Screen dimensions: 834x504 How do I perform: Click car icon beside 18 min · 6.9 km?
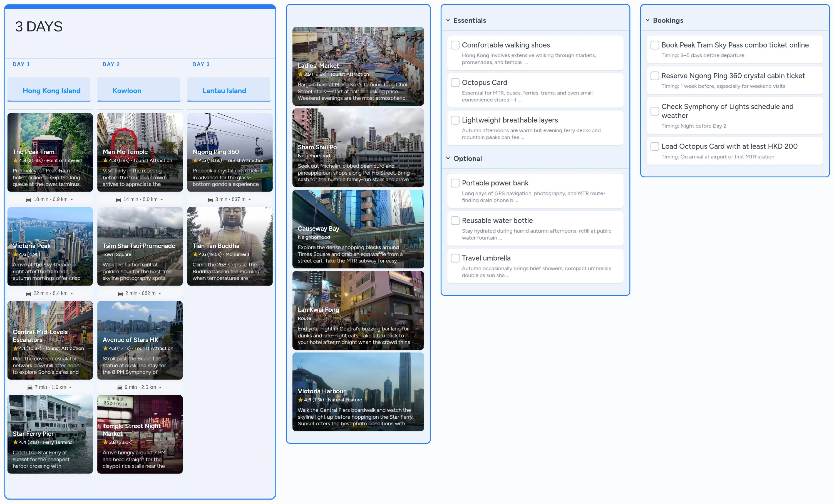pos(28,200)
